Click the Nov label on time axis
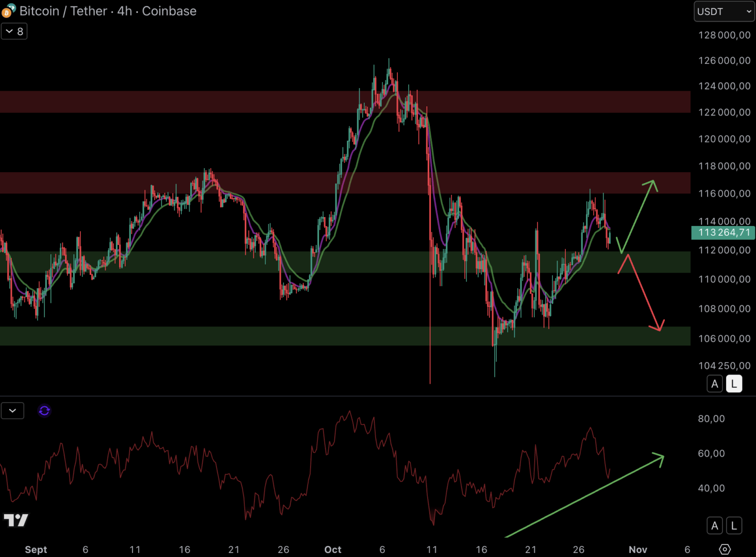 coord(637,549)
